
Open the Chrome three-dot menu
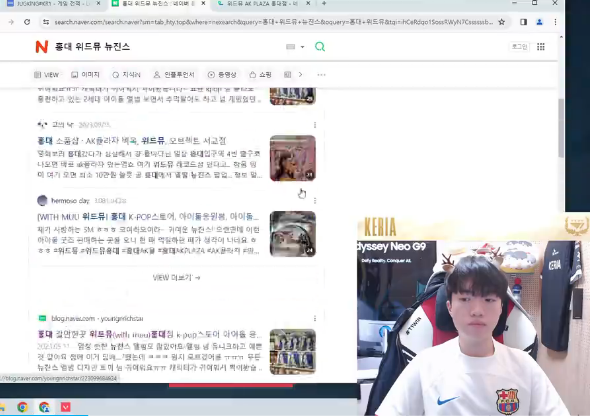[x=555, y=22]
